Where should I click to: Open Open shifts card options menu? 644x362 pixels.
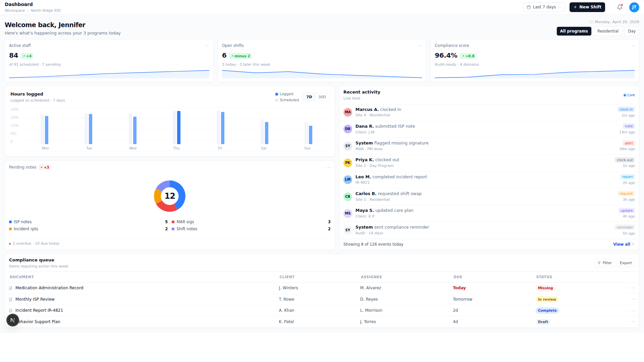tap(420, 46)
